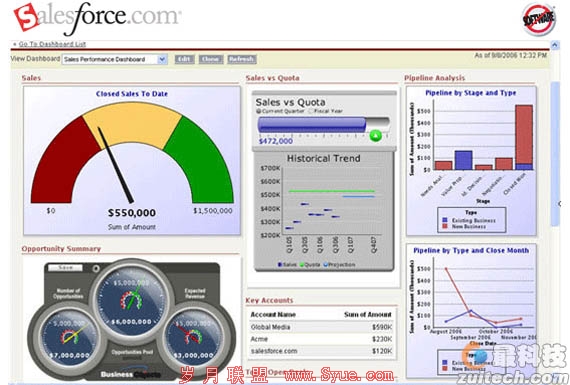The height and width of the screenshot is (385, 570).
Task: Click the round knob beside Save
Action: (96, 269)
